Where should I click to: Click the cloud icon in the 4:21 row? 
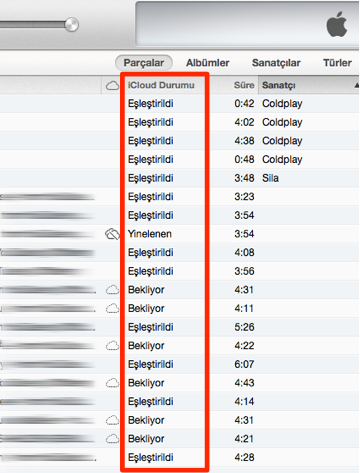pos(112,439)
